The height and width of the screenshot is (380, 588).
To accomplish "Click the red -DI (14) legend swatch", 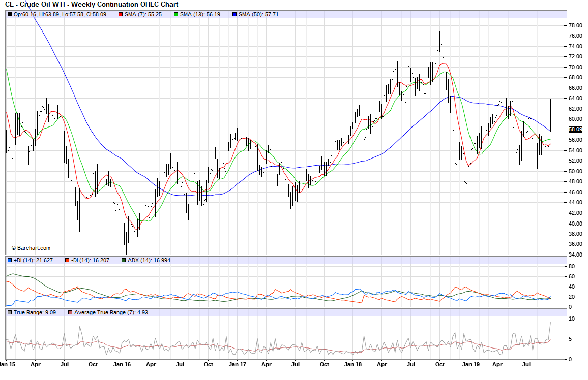I will tap(67, 260).
